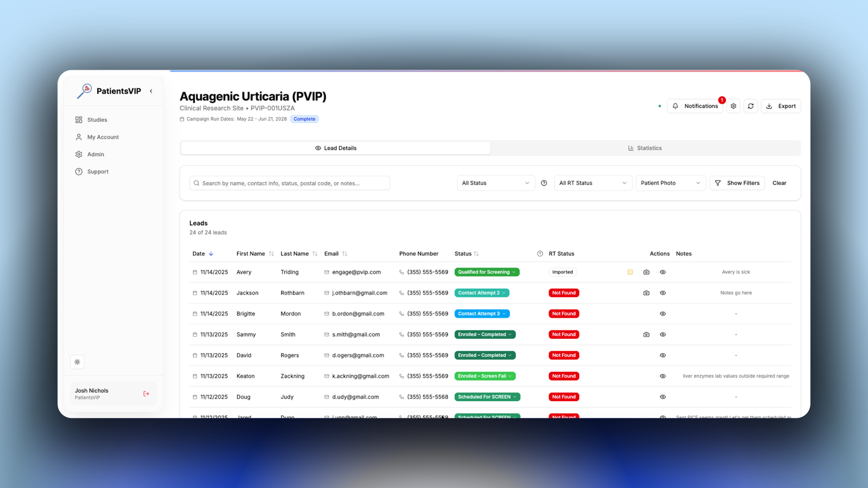Click the phone icon in Brigitte Mordon's row
Screen dimensions: 868x488
coord(401,314)
